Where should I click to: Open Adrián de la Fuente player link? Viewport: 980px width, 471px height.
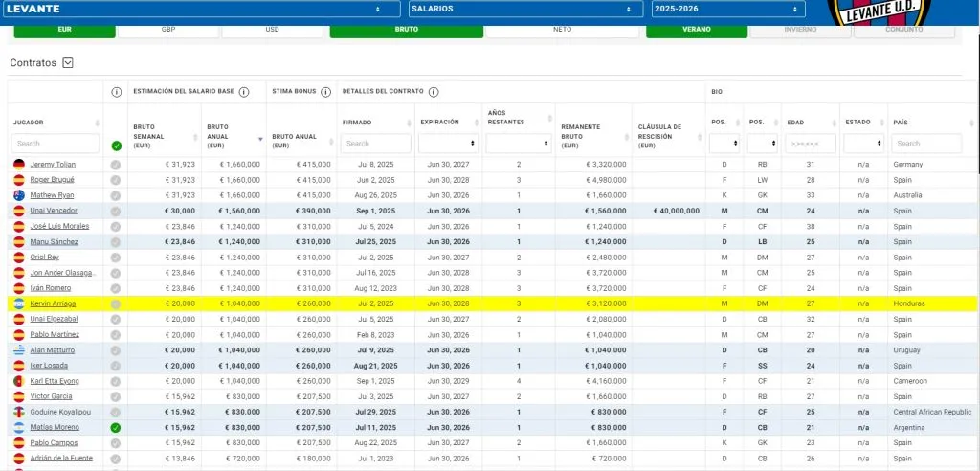(x=61, y=458)
